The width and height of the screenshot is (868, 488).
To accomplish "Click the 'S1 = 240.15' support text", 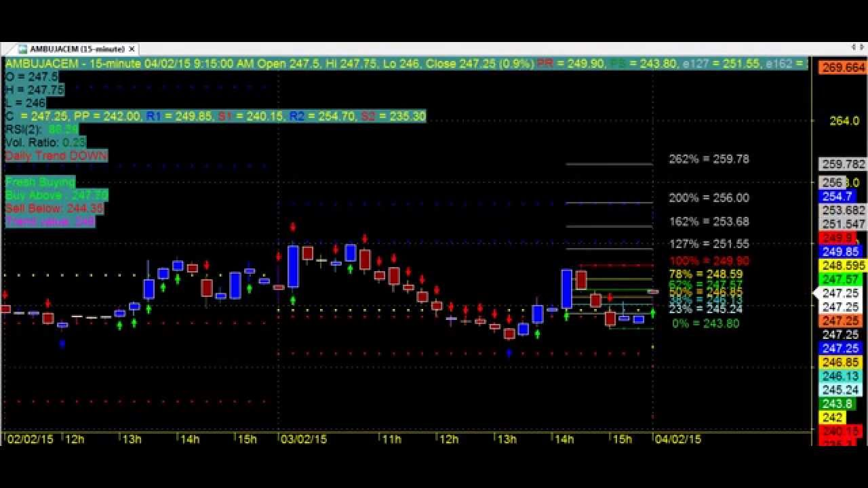I will coord(251,116).
